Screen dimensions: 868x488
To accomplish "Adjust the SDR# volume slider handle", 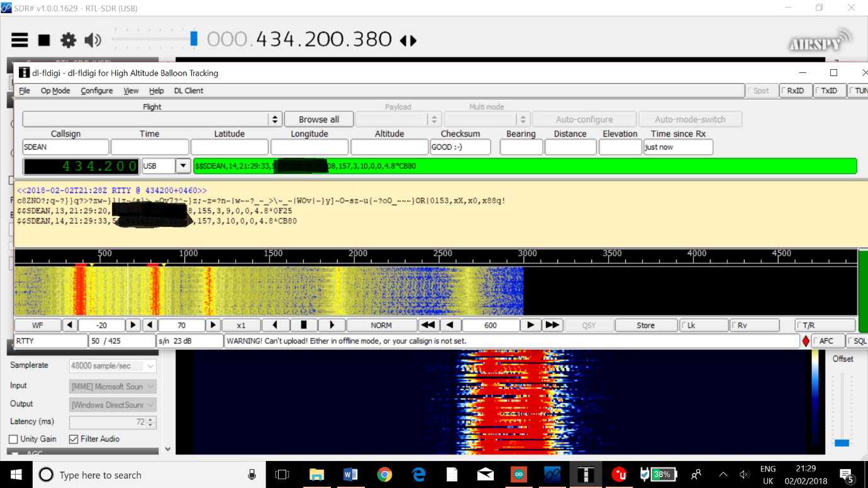I will pyautogui.click(x=194, y=39).
